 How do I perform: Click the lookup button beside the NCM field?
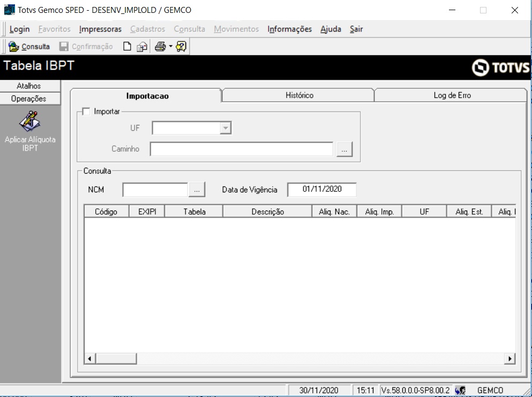click(x=197, y=190)
